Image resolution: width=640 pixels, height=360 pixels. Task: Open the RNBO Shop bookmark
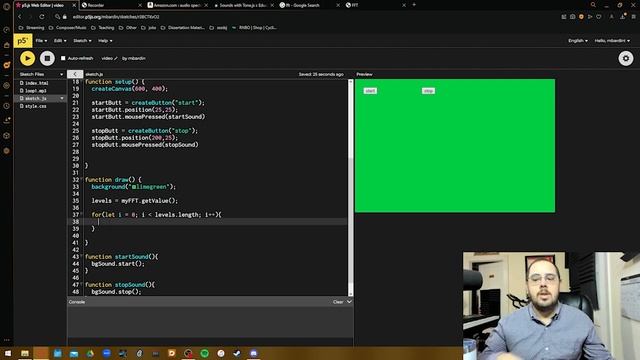click(254, 28)
